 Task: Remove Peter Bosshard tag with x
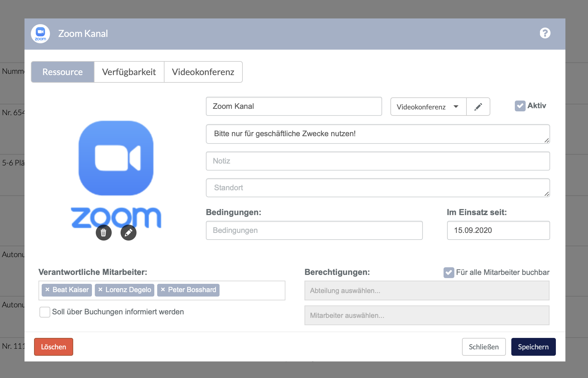(x=163, y=290)
